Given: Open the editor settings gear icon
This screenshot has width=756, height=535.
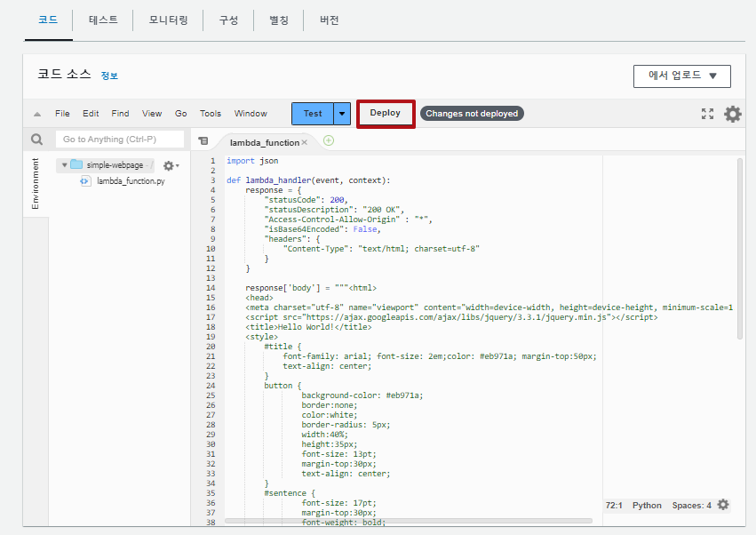Looking at the screenshot, I should [x=732, y=114].
